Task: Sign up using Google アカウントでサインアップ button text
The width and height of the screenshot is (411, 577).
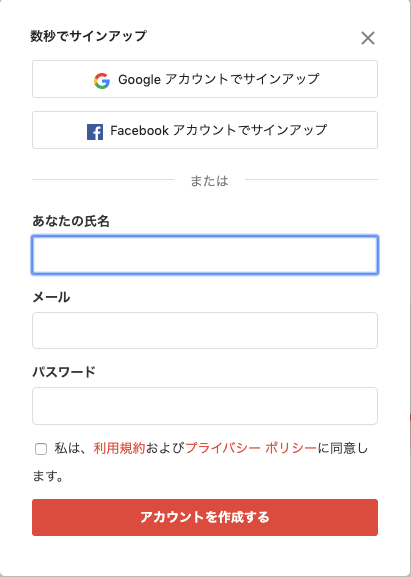Action: pos(219,79)
